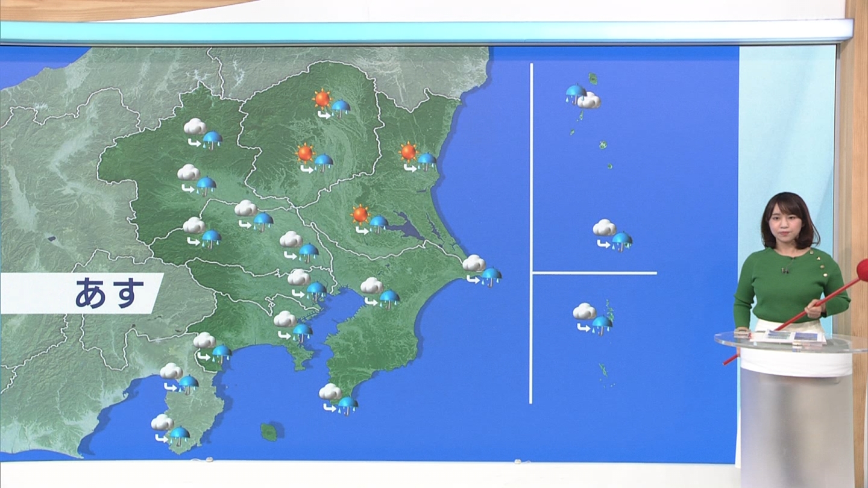The height and width of the screenshot is (488, 868).
Task: Click the cloud icon in the bottom-right island panel
Action: [584, 311]
